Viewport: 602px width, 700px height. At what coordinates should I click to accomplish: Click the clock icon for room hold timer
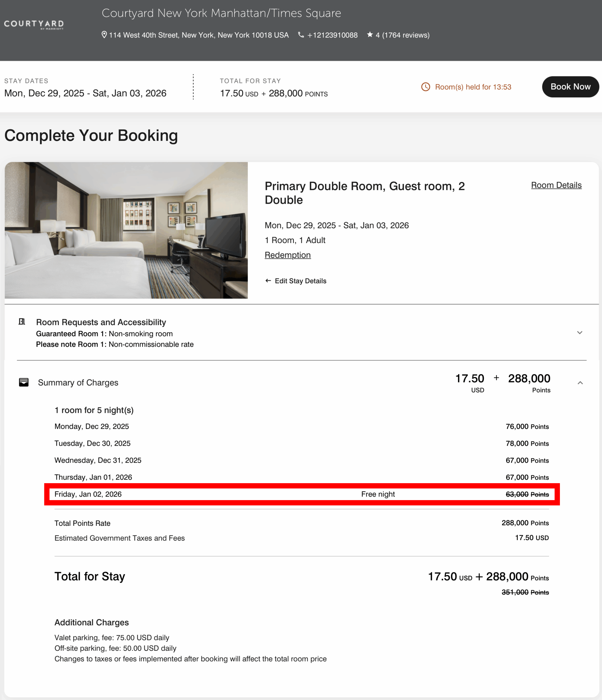point(426,87)
